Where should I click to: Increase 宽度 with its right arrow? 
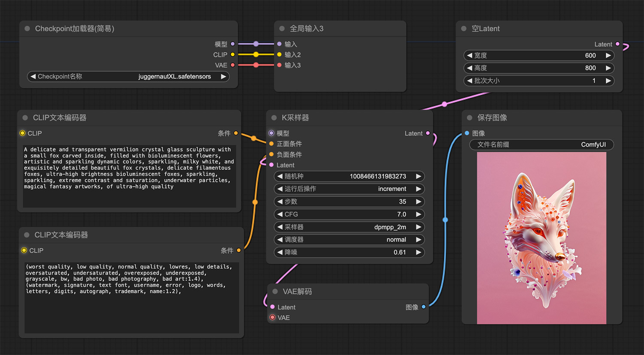[608, 56]
